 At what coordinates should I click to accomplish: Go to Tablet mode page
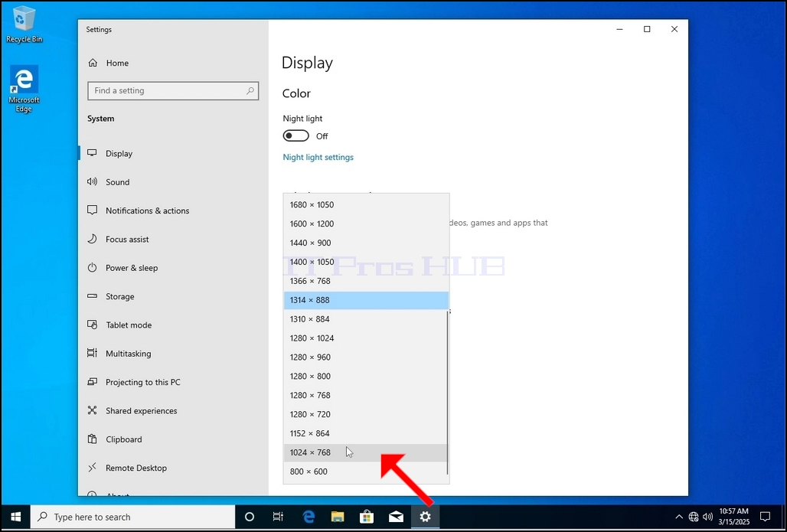click(173, 325)
